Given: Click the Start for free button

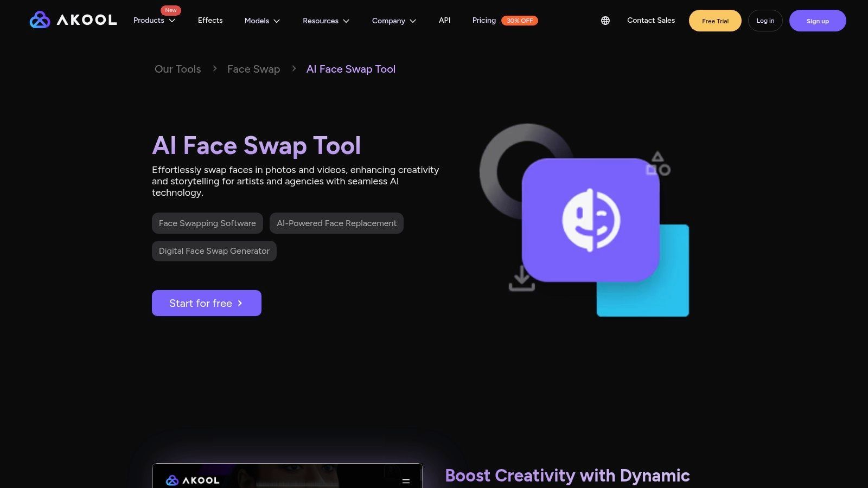Looking at the screenshot, I should coord(206,303).
